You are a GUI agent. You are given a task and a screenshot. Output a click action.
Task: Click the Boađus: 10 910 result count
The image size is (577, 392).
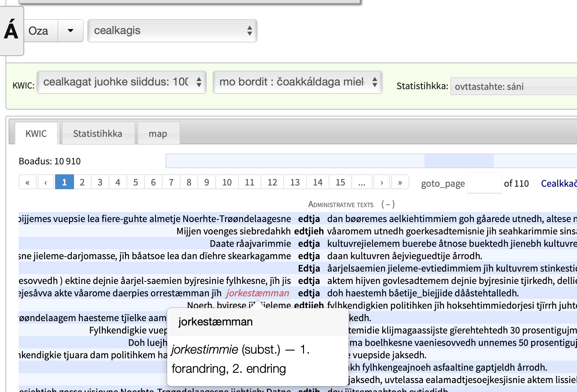[50, 161]
